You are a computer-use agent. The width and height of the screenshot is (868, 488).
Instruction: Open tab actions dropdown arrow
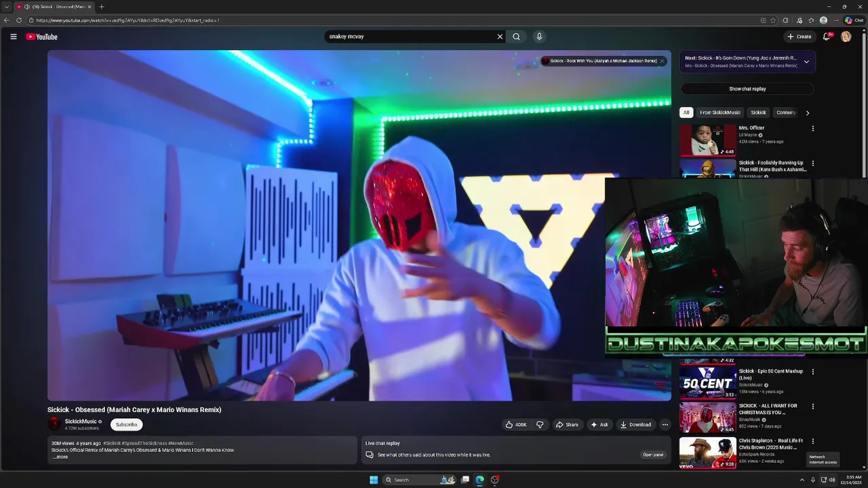pos(6,7)
